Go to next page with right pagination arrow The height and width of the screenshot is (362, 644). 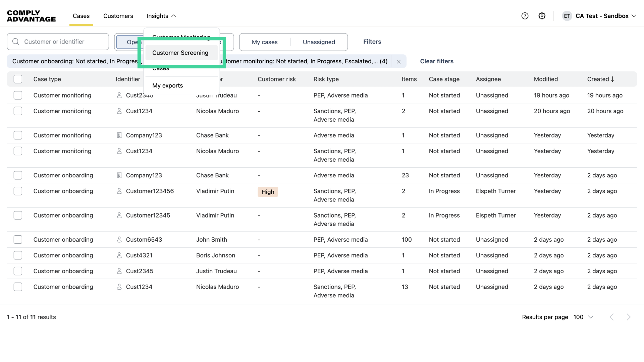(629, 317)
